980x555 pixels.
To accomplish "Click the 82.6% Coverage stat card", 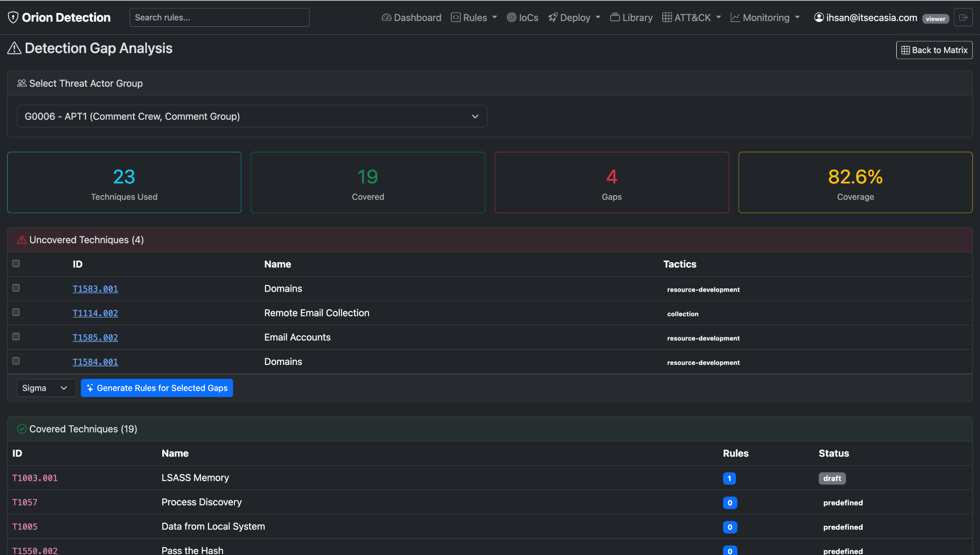I will click(x=856, y=182).
